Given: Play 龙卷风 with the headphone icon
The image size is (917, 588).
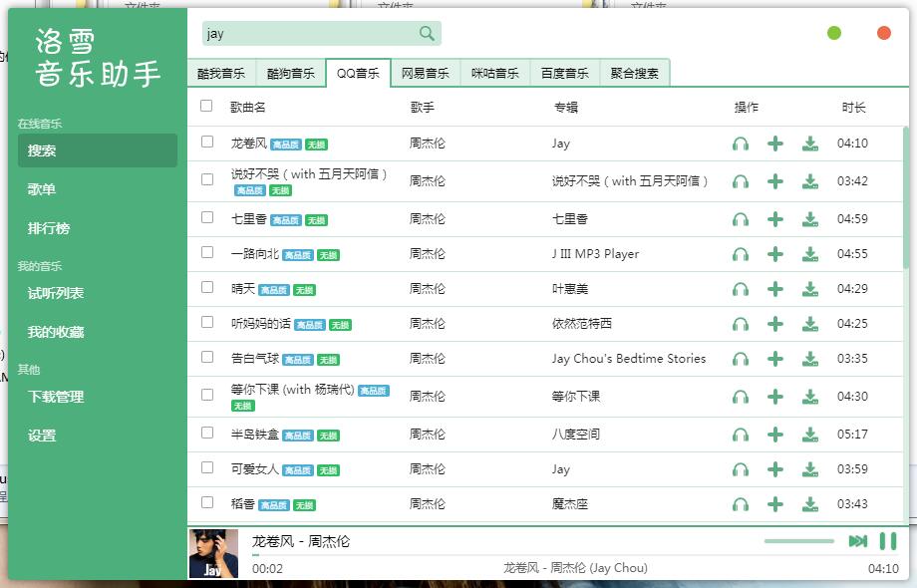Looking at the screenshot, I should point(741,144).
